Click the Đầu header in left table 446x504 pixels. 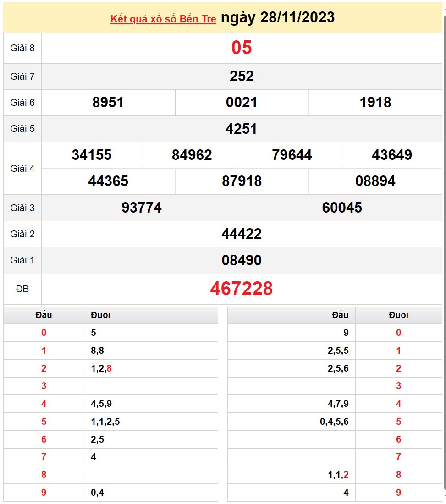(44, 315)
